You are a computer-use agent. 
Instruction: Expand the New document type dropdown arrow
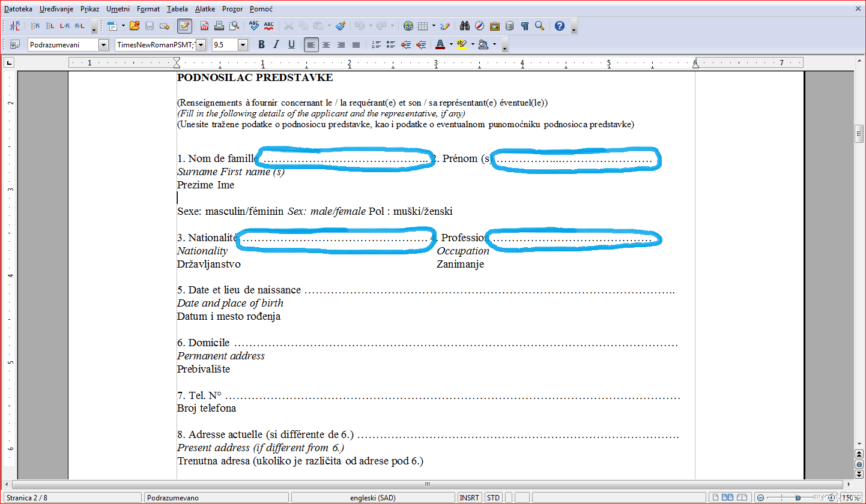click(123, 26)
